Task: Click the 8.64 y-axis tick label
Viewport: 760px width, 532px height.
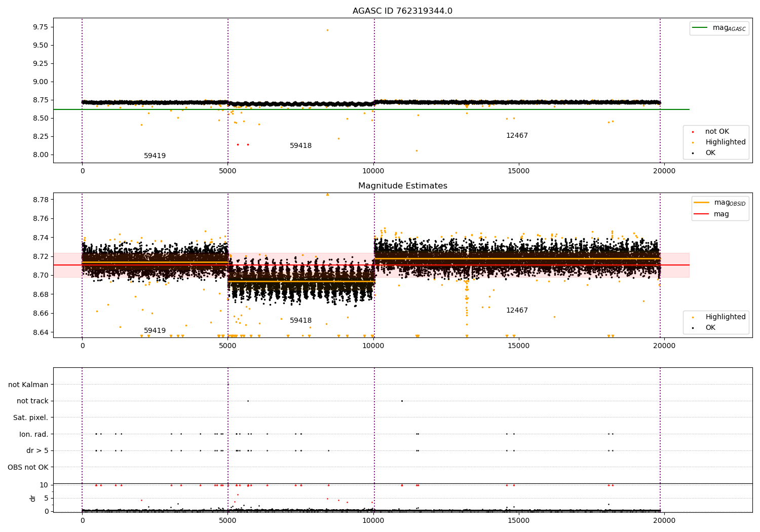Action: point(40,332)
